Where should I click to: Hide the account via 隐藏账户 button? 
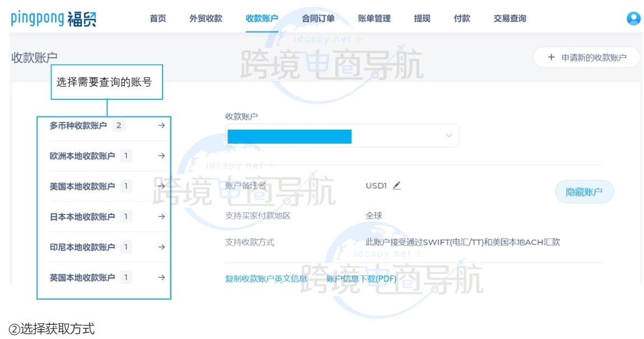[x=585, y=191]
